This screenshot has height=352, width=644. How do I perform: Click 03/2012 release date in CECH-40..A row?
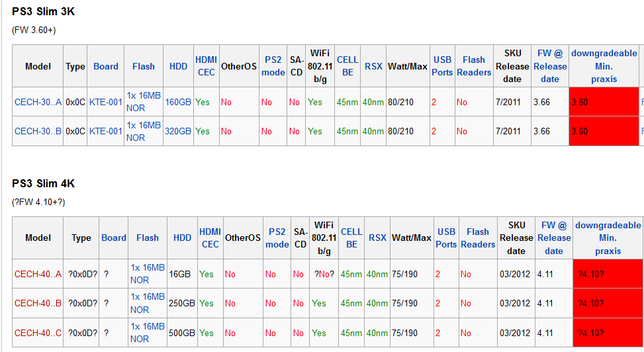[515, 274]
